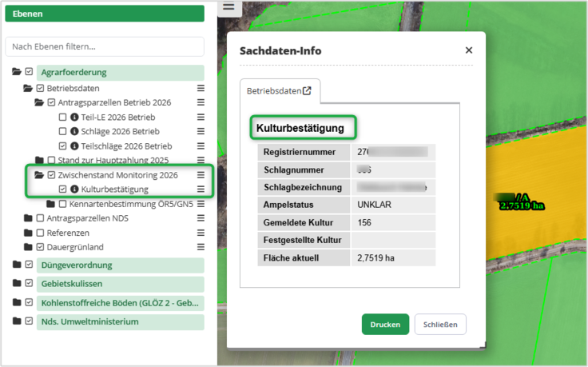Expand the Referenzen folder
Screen dimensions: 588x367
point(28,233)
